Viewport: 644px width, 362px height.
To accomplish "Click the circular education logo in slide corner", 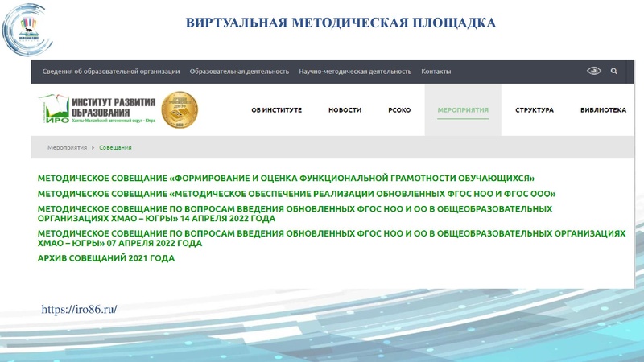I will click(x=27, y=30).
